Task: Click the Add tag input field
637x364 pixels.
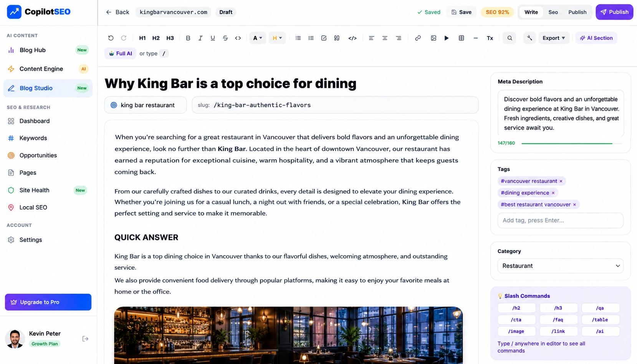Action: (561, 220)
